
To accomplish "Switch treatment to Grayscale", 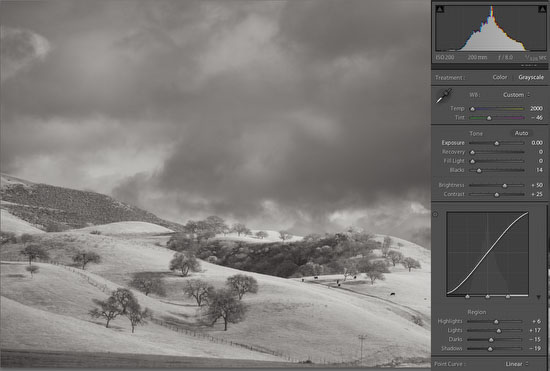I will click(x=531, y=77).
